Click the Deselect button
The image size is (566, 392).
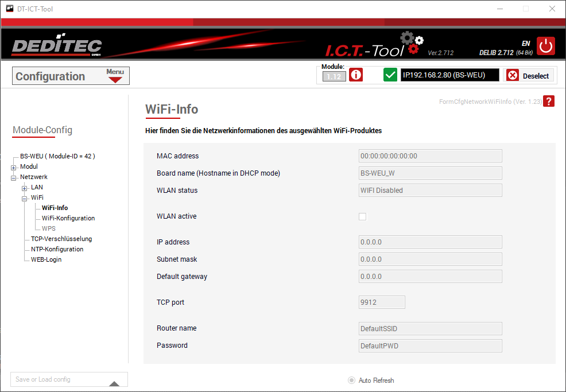(x=529, y=76)
